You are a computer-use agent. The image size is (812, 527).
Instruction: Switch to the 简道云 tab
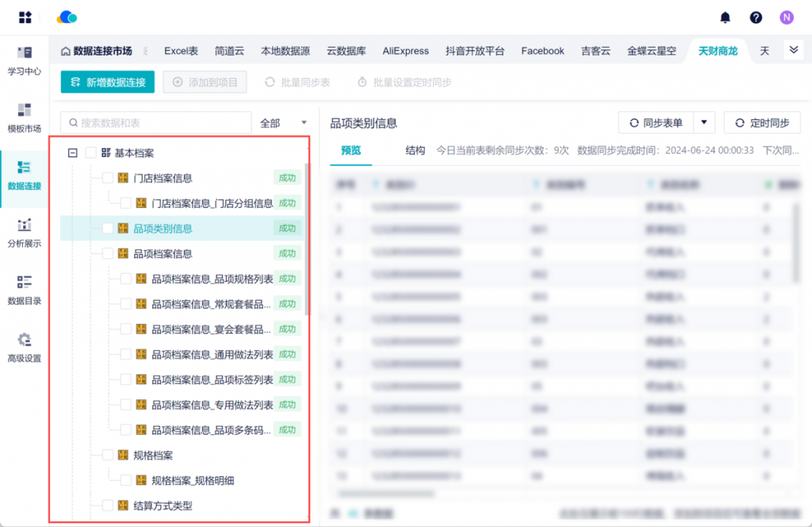(229, 51)
